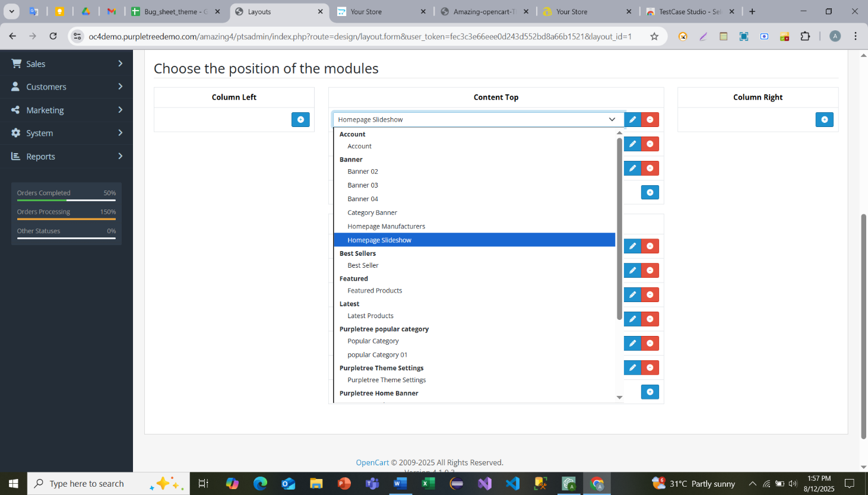Open File Explorer from the taskbar
Screen dimensions: 868x495
316,483
